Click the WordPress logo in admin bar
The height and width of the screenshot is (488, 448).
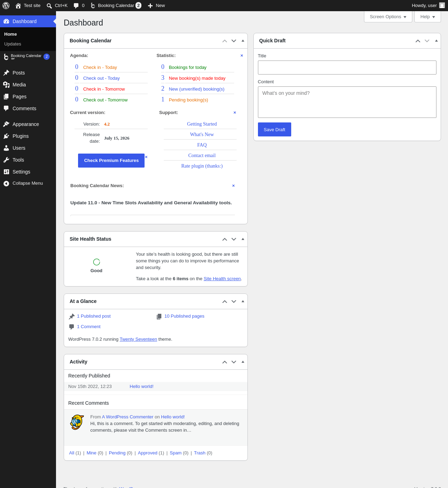[6, 6]
